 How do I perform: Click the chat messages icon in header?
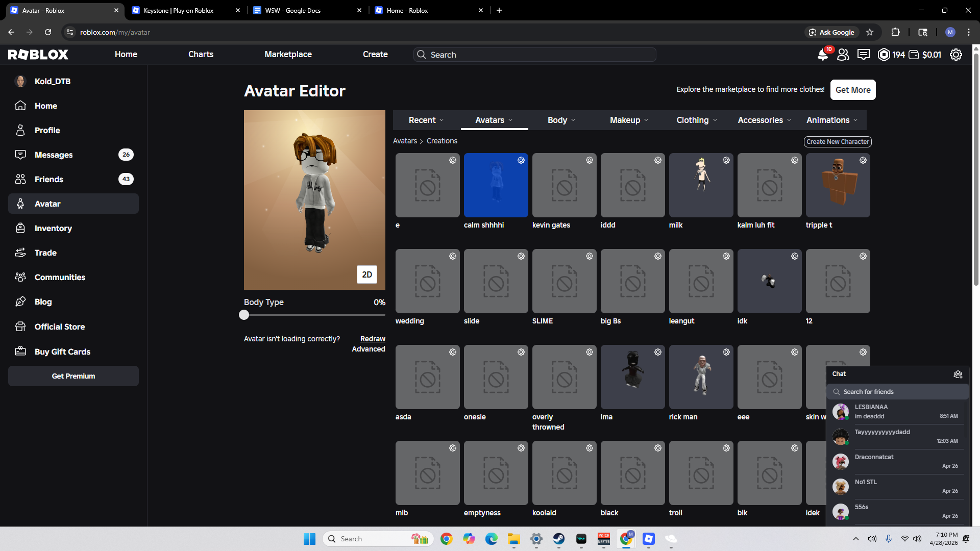tap(863, 55)
